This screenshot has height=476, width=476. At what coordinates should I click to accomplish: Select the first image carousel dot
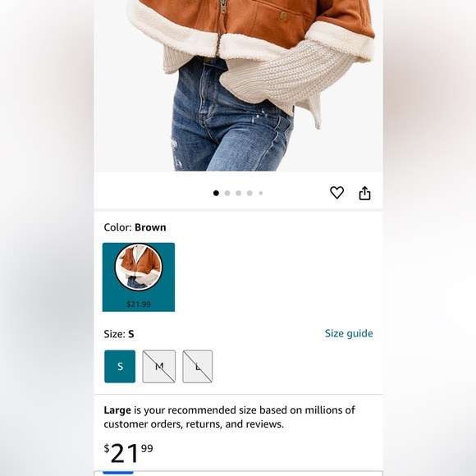click(x=216, y=193)
